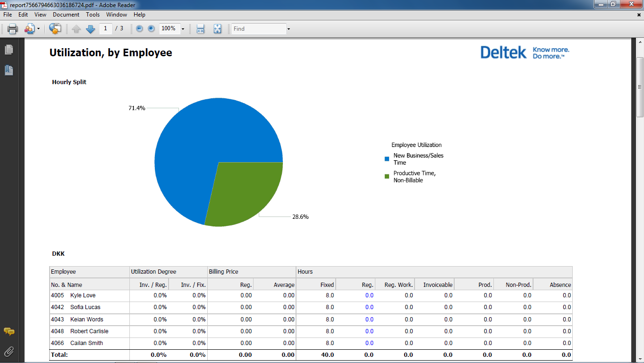Fit one full page icon
The height and width of the screenshot is (363, 644).
[217, 29]
